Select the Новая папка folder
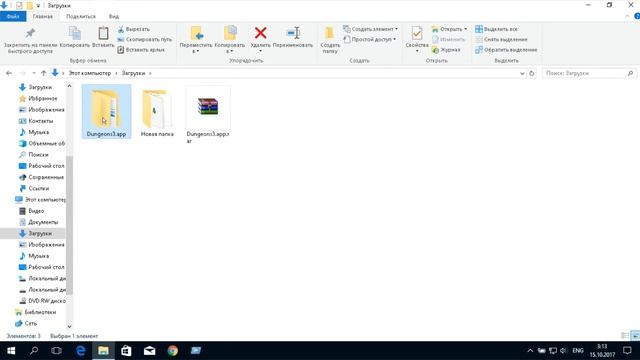Image resolution: width=640 pixels, height=360 pixels. pyautogui.click(x=157, y=111)
